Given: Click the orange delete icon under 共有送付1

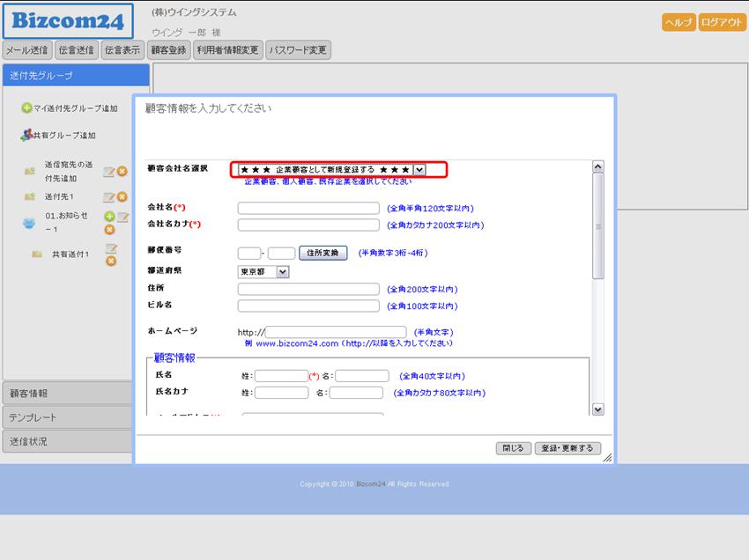Looking at the screenshot, I should tap(111, 262).
